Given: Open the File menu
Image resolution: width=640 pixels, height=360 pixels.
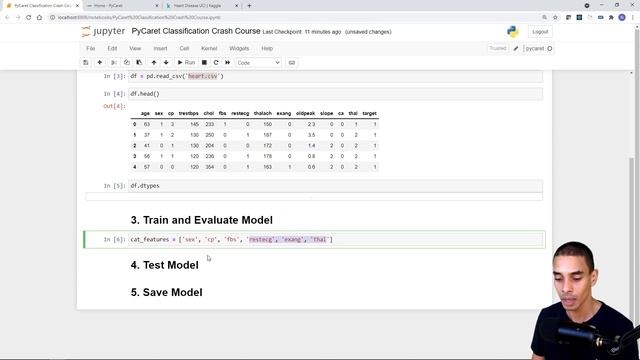Looking at the screenshot, I should (91, 48).
